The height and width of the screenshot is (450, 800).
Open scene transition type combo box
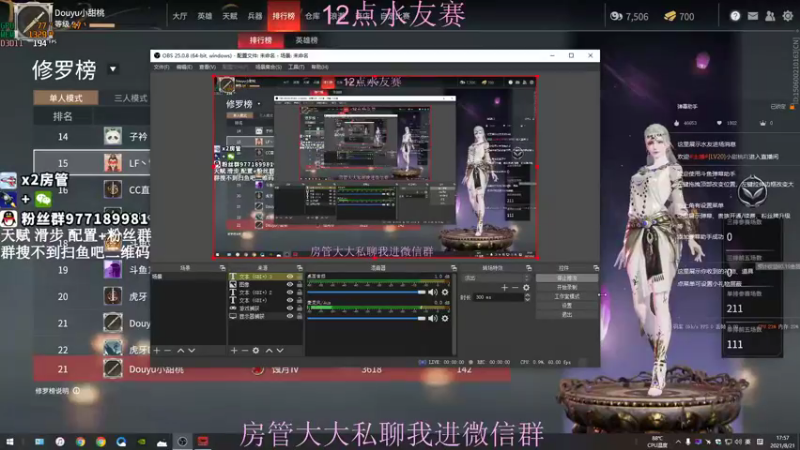(496, 278)
